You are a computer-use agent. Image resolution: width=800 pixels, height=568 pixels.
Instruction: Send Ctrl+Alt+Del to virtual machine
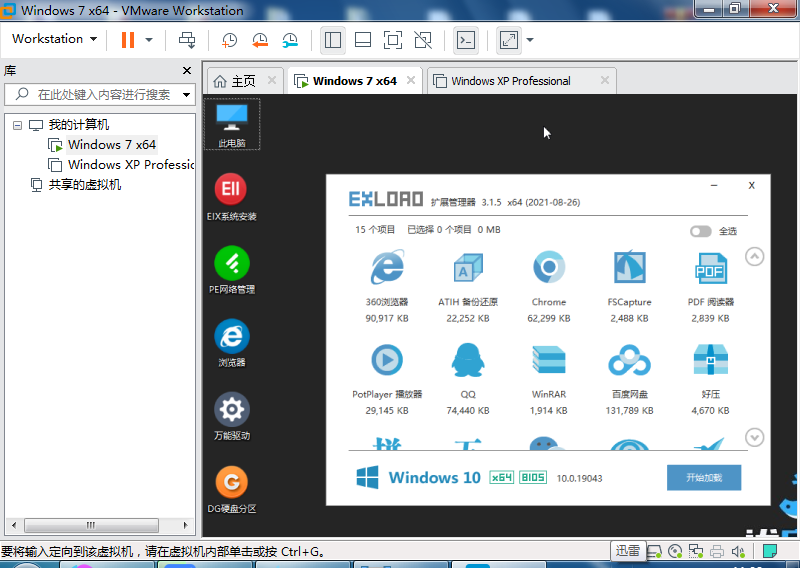click(x=187, y=40)
